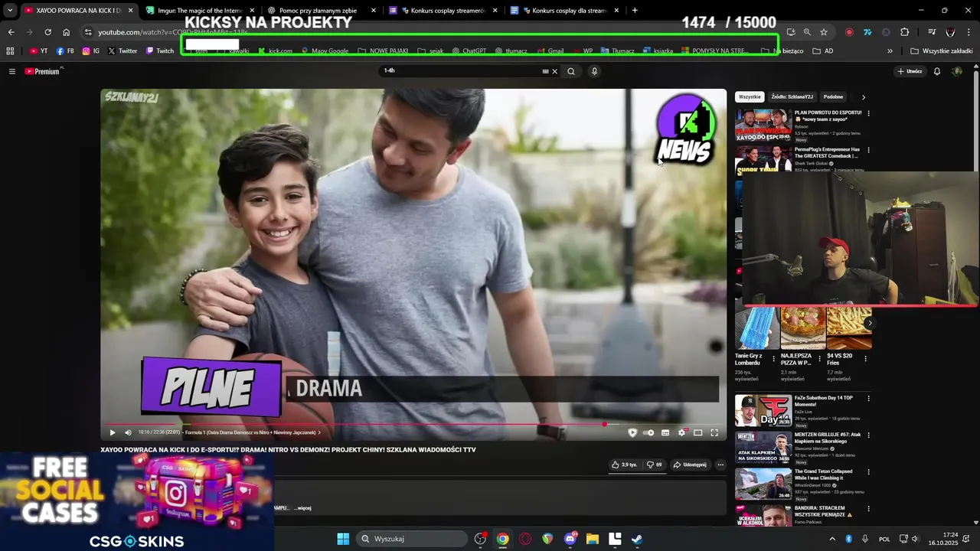Open Twitch bookmark

160,51
